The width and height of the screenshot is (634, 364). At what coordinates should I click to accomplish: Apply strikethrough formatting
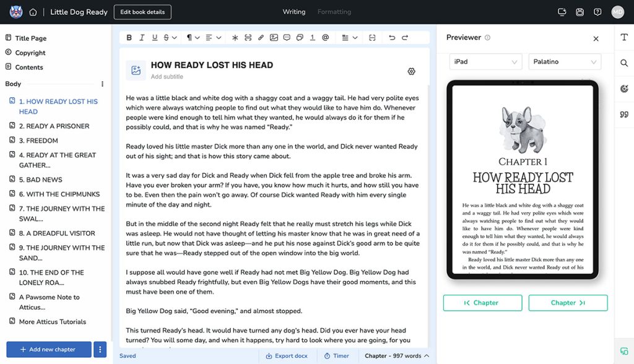166,38
